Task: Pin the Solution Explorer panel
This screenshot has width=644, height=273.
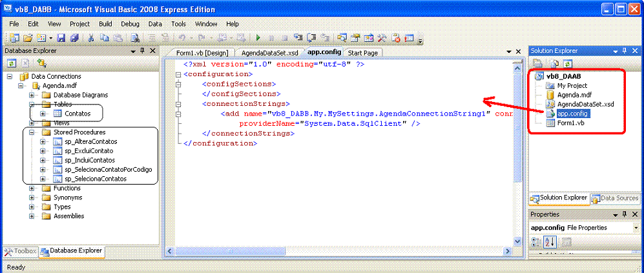Action: (x=624, y=51)
